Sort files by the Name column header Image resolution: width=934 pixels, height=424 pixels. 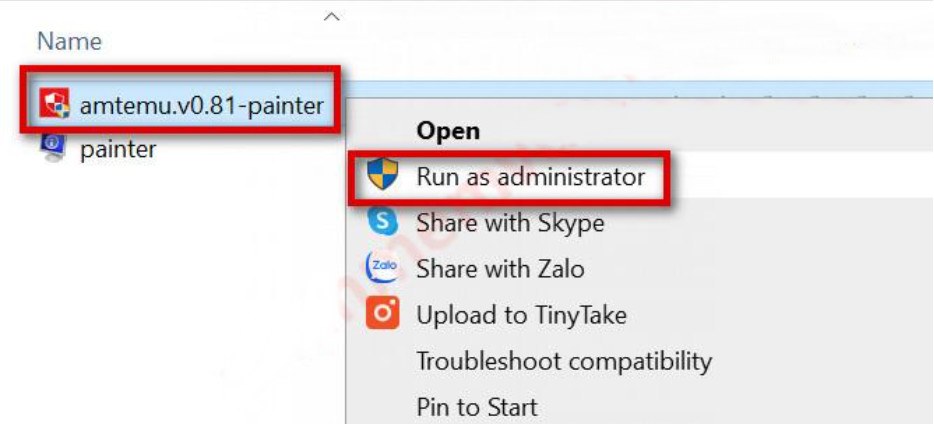[x=69, y=41]
